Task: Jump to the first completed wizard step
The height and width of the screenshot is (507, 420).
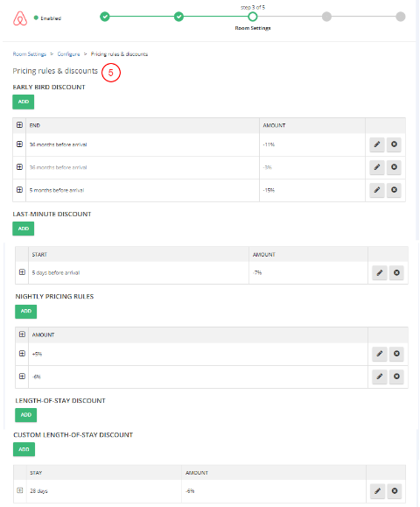Action: (x=105, y=17)
